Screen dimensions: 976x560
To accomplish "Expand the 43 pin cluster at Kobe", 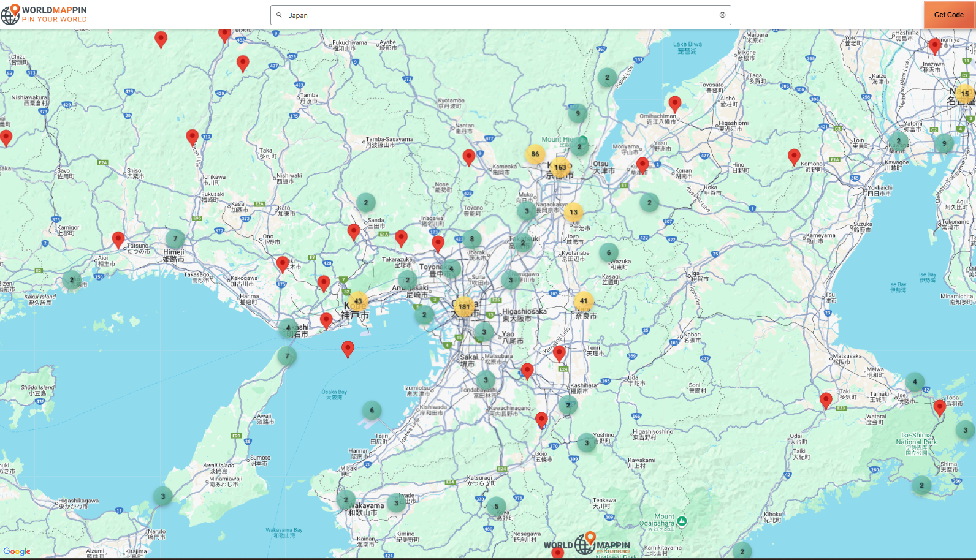I will 358,301.
